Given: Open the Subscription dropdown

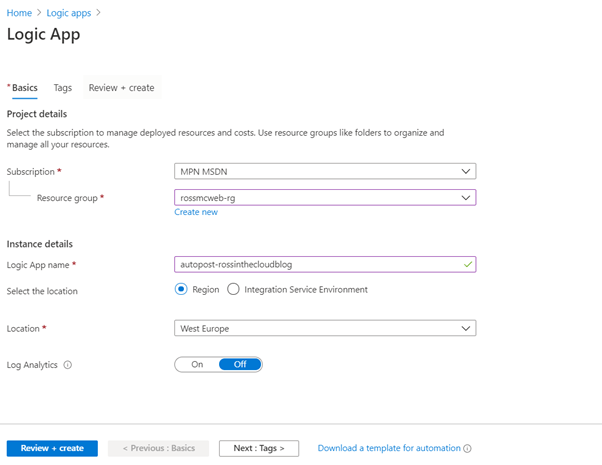Looking at the screenshot, I should (325, 171).
